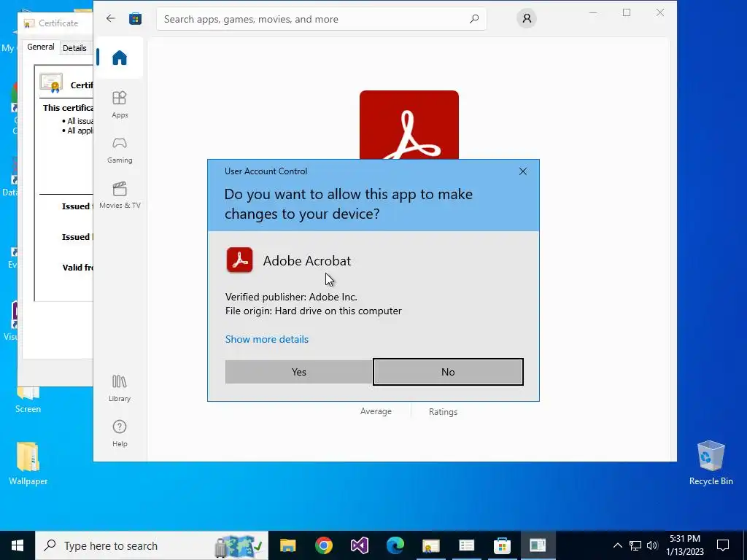Switch to Details tab in Certificate window
Screen dimensions: 747x560
click(x=75, y=48)
